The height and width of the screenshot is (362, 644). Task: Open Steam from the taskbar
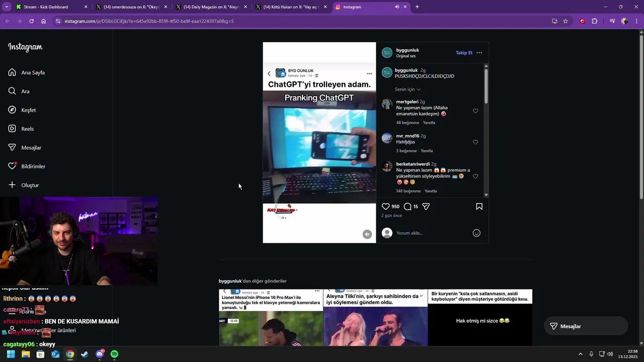pyautogui.click(x=85, y=354)
